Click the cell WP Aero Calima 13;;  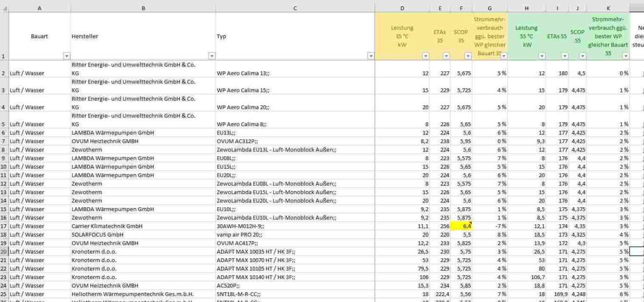(295, 69)
